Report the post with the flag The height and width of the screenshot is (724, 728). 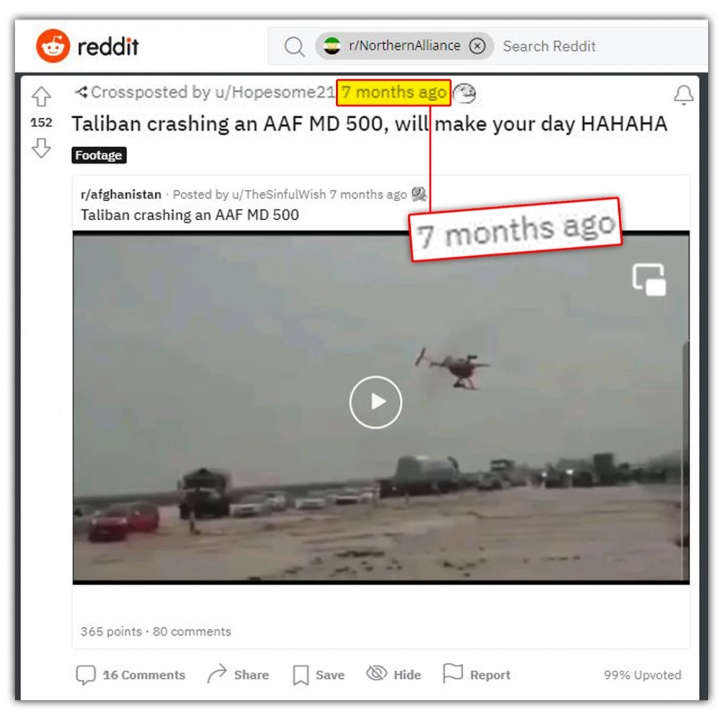pos(477,674)
